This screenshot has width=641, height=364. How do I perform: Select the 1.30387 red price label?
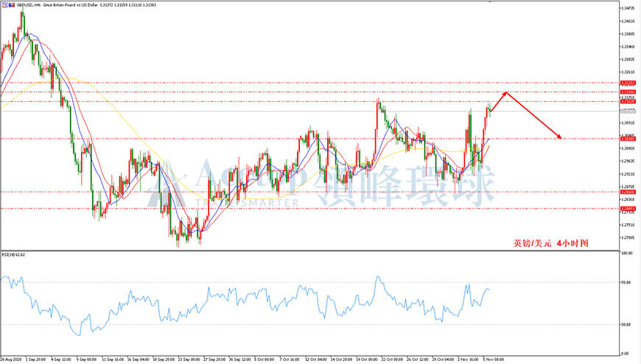pos(628,139)
